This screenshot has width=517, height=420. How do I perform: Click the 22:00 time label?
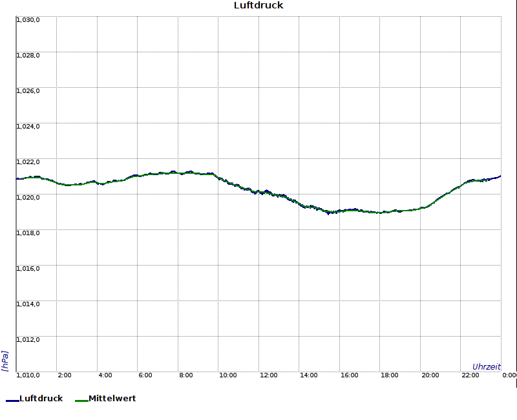point(470,375)
